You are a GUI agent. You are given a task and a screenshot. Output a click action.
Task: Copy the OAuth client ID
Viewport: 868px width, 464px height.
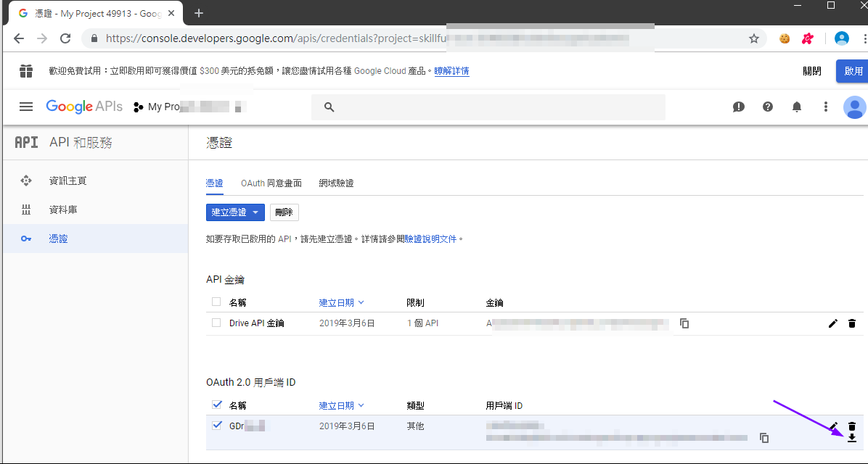(x=764, y=438)
